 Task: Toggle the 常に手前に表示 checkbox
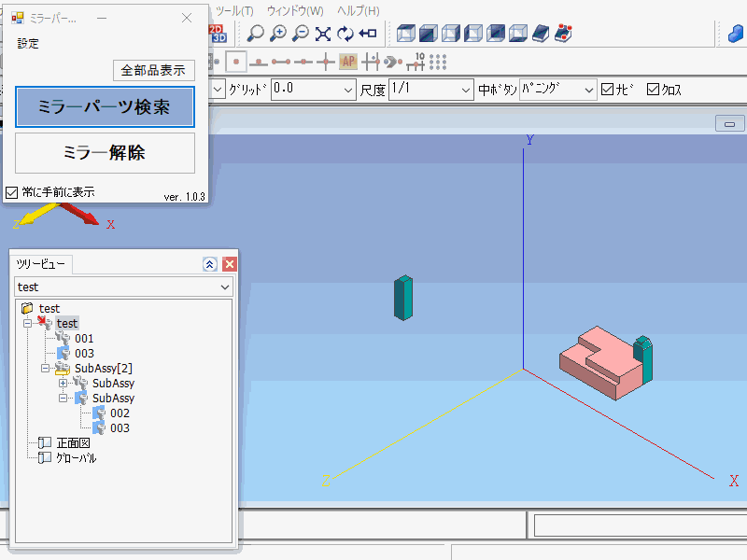pyautogui.click(x=12, y=192)
